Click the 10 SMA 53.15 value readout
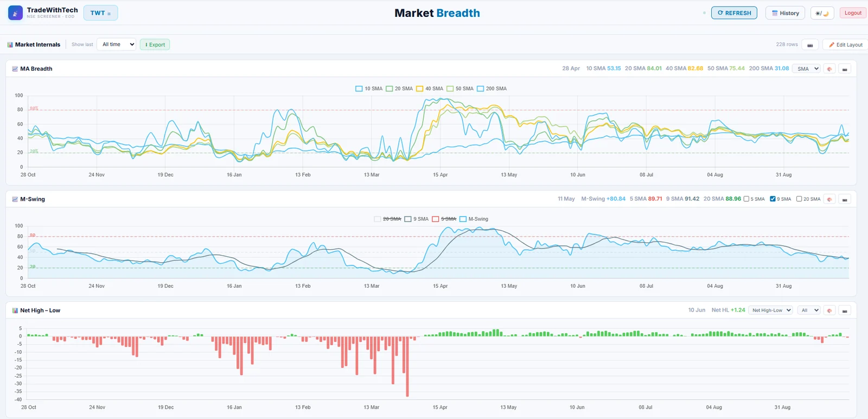 coord(603,68)
